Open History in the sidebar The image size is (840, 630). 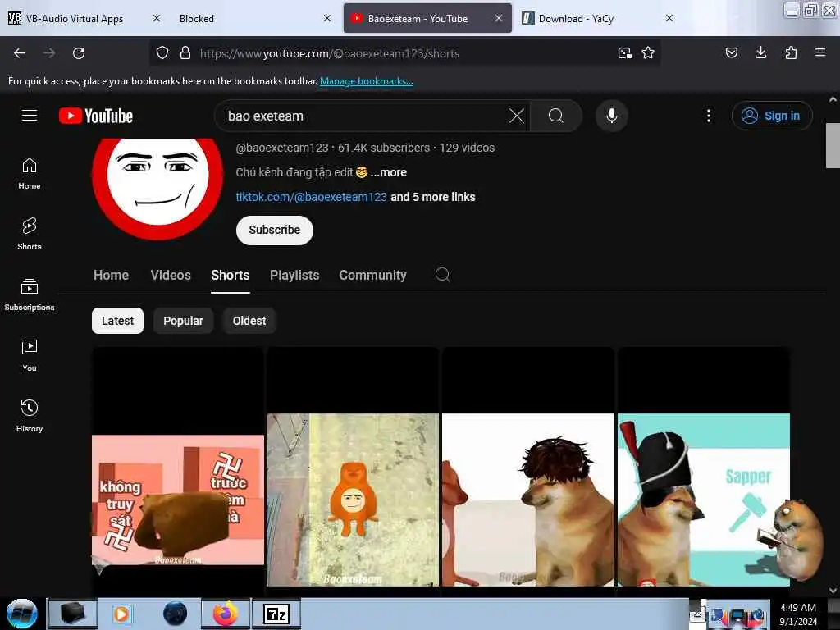(30, 416)
